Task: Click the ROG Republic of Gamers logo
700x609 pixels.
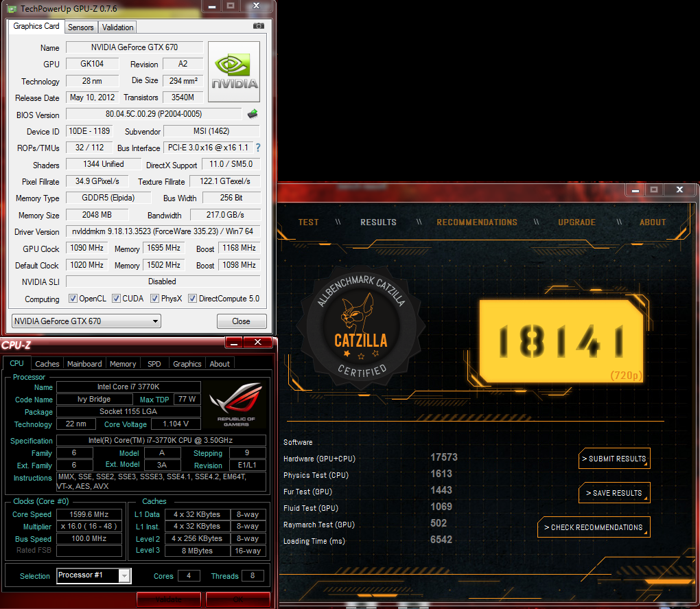Action: click(235, 404)
